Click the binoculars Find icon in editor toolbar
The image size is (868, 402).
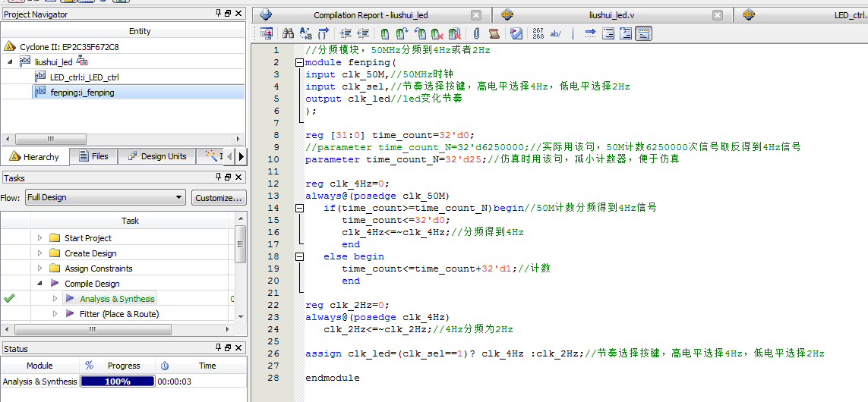(288, 33)
